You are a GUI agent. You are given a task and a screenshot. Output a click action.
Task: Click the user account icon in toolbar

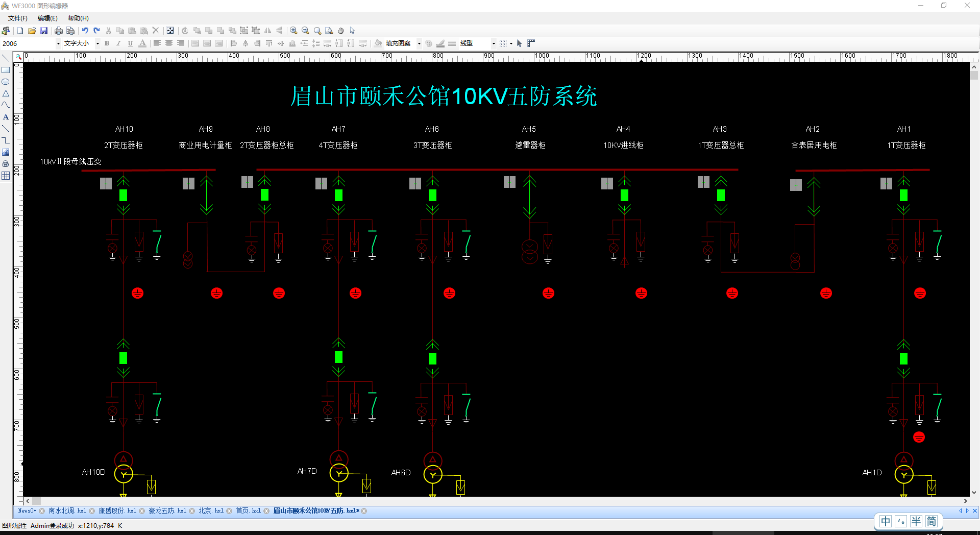6,31
